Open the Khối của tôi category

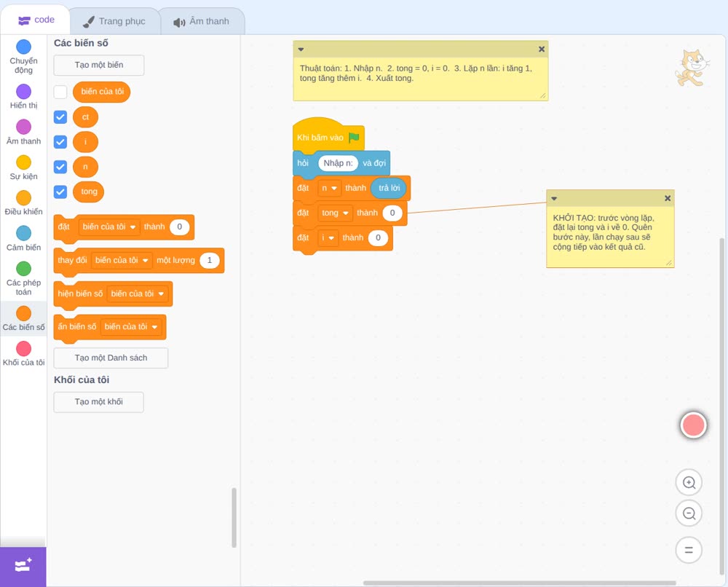point(24,354)
